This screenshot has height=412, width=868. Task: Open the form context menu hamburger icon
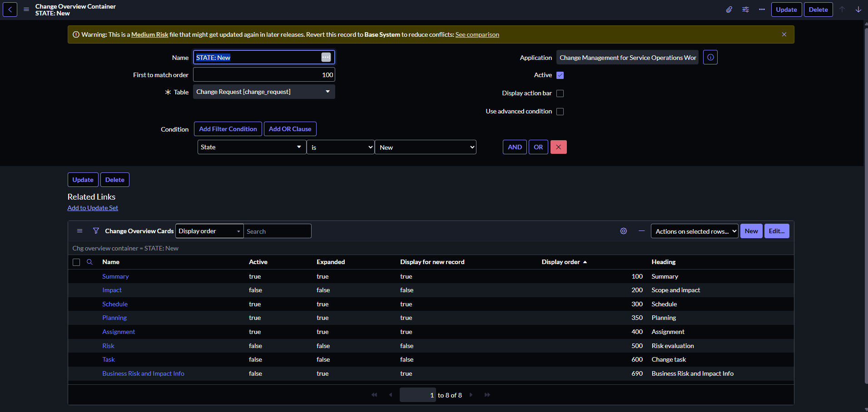click(x=26, y=10)
